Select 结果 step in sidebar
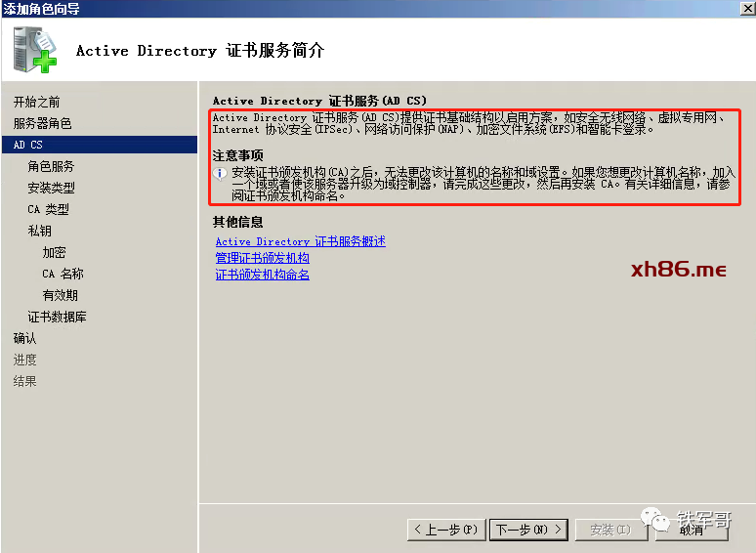 coord(25,381)
